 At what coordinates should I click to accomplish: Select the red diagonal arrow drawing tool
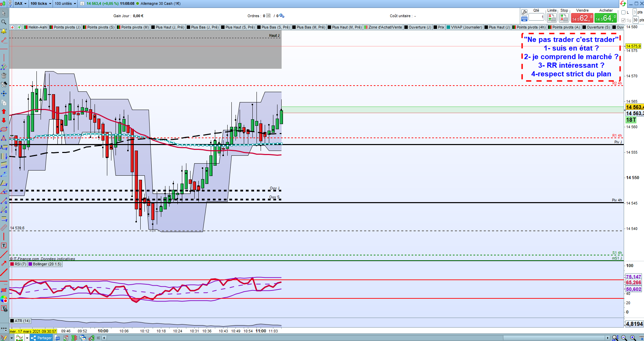click(4, 263)
